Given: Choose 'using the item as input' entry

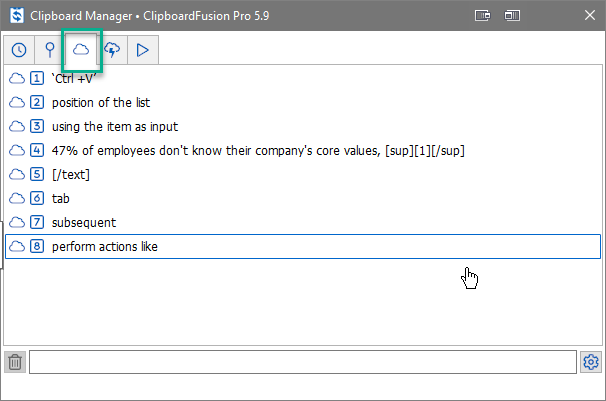Looking at the screenshot, I should [x=303, y=126].
